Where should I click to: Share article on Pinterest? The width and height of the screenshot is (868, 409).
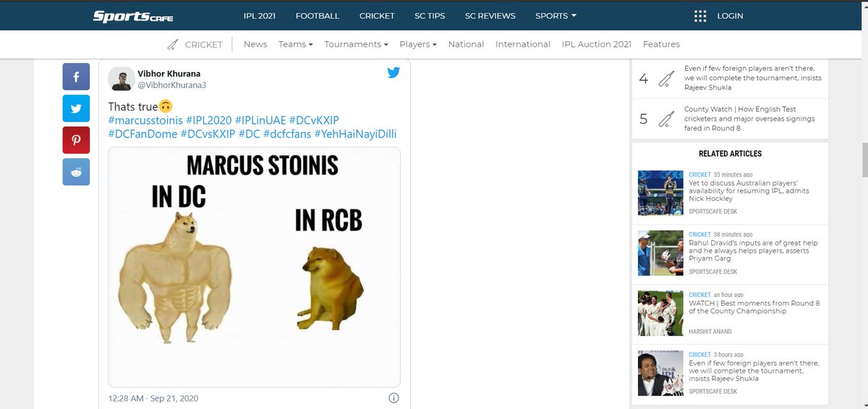(76, 139)
